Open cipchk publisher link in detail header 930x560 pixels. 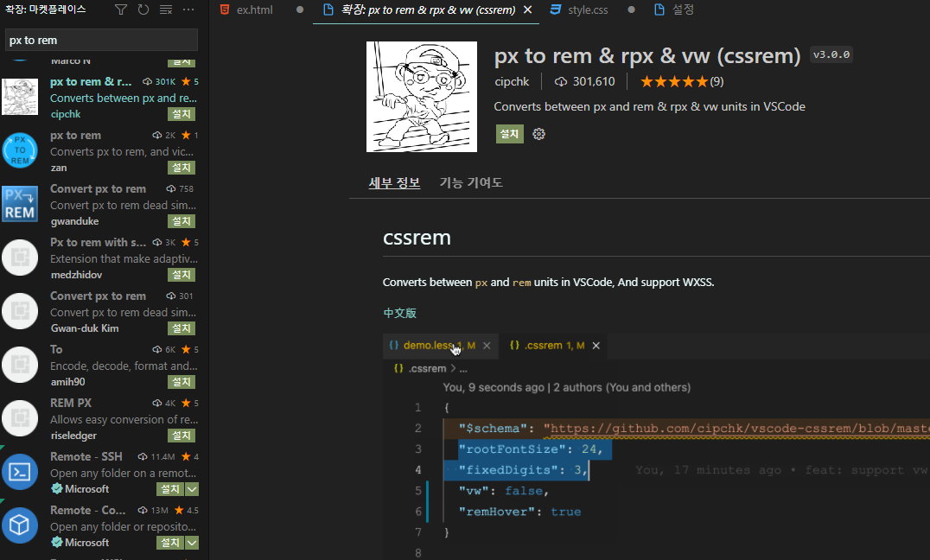(x=512, y=82)
